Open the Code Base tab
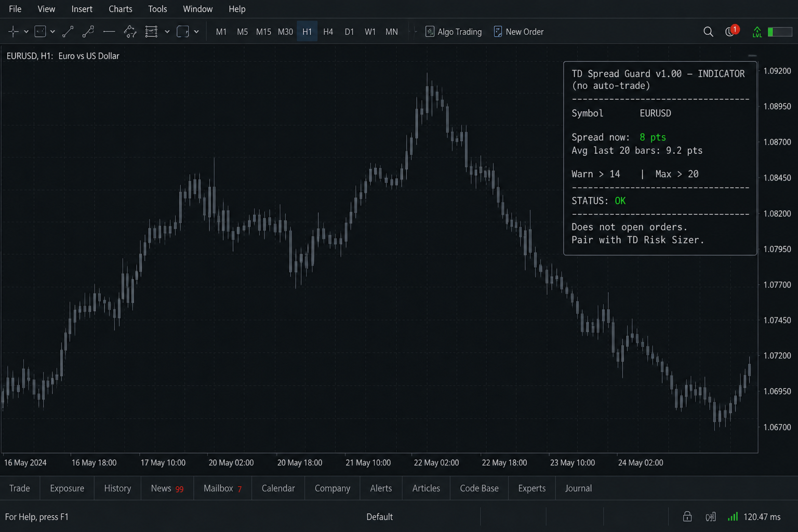The height and width of the screenshot is (532, 798). (479, 488)
